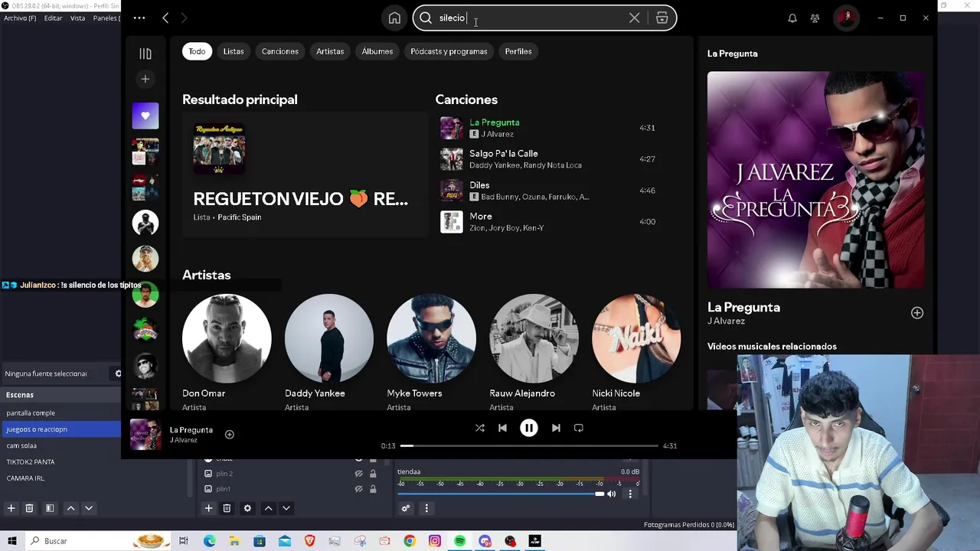Move OBS scene down
The height and width of the screenshot is (551, 980).
coord(89,508)
